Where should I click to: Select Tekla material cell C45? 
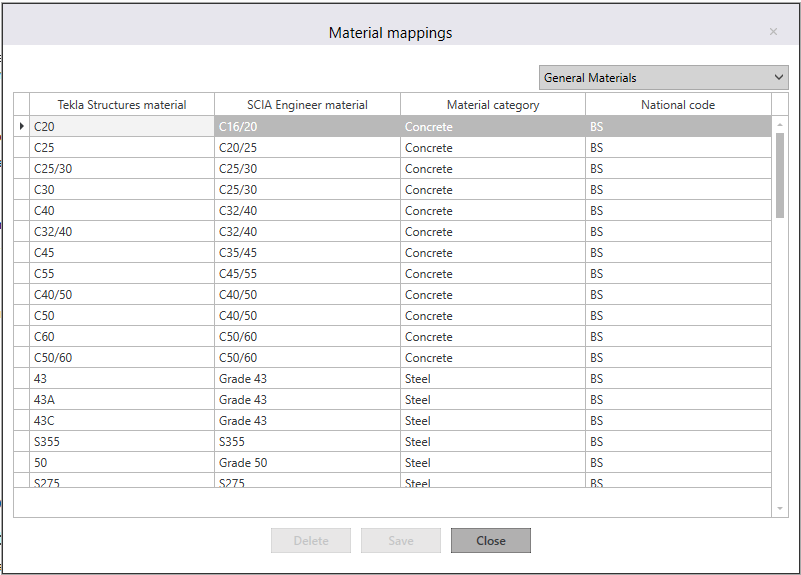tap(122, 252)
